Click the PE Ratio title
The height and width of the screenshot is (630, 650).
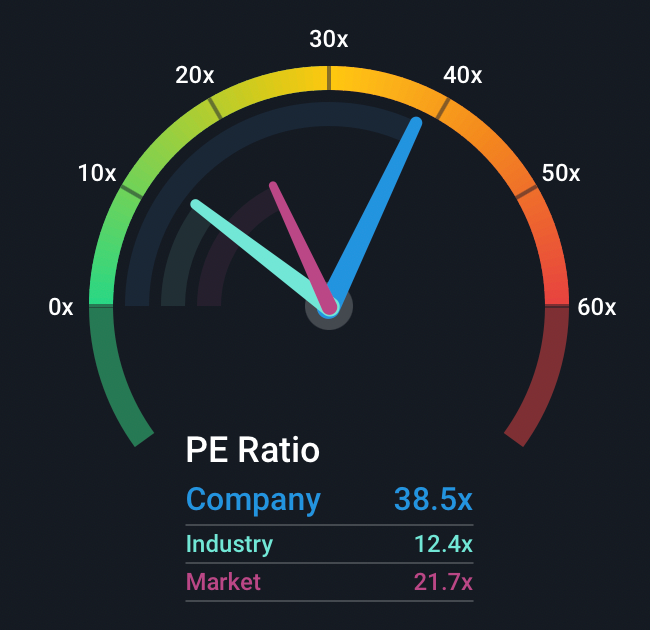coord(253,450)
